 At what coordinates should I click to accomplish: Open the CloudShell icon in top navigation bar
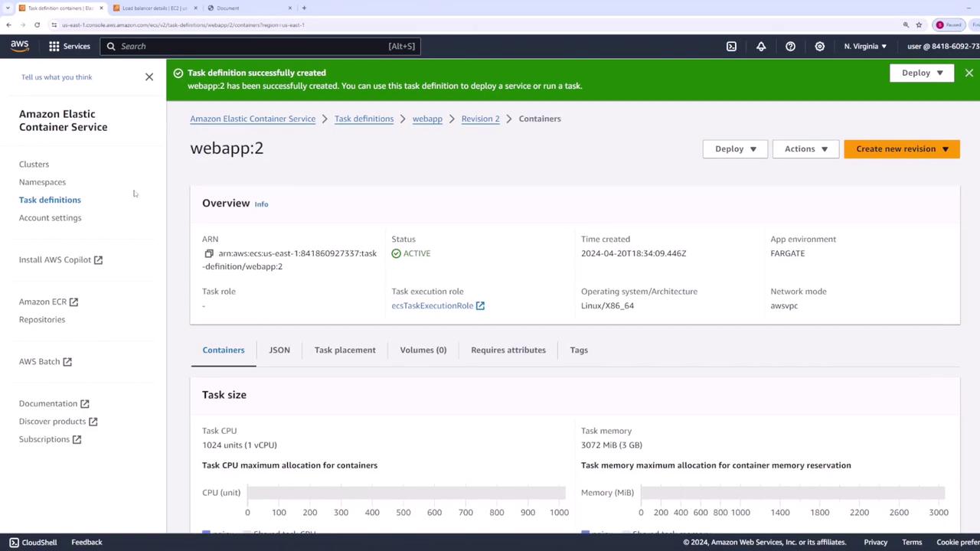[731, 46]
